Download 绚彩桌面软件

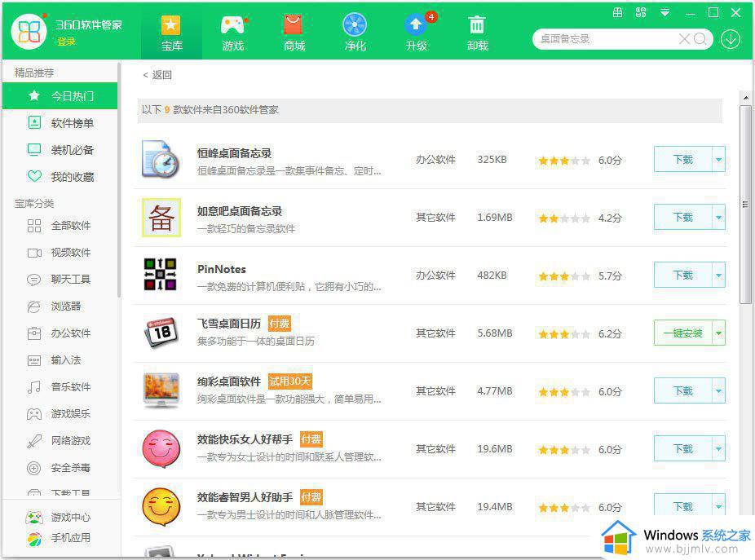682,390
